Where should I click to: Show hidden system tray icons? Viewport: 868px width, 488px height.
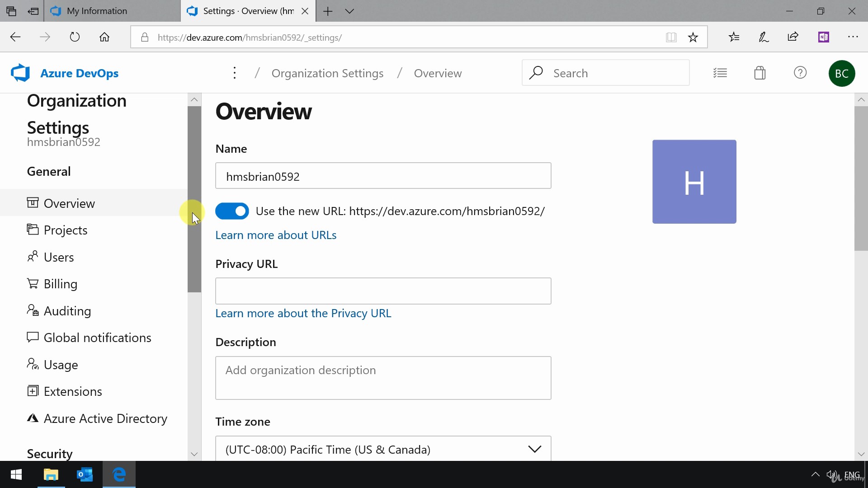[x=815, y=474]
